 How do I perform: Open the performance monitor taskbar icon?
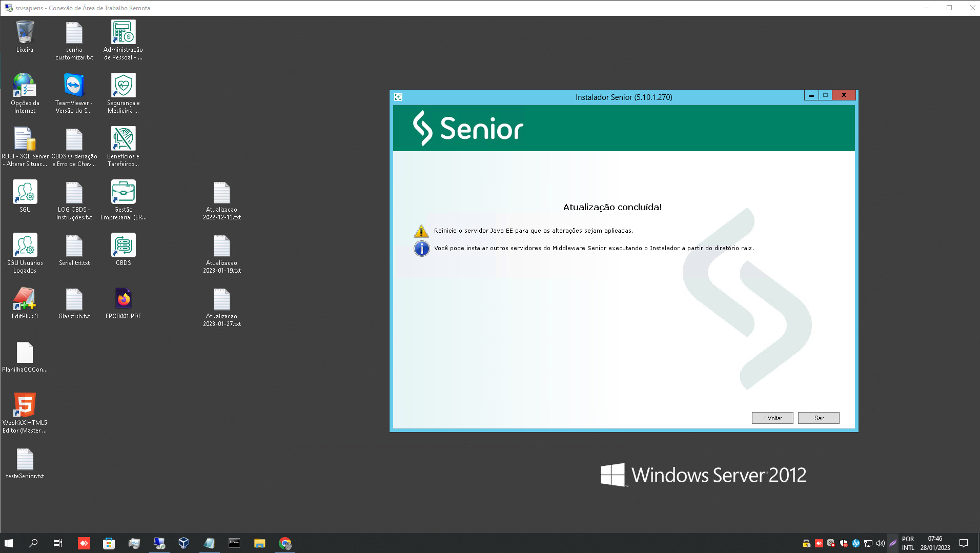click(x=134, y=543)
